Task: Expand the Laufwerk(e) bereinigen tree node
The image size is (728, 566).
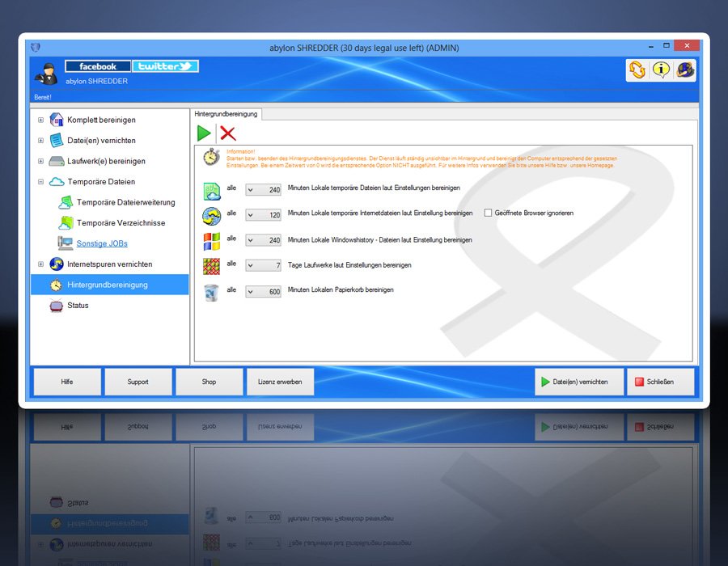Action: point(41,161)
